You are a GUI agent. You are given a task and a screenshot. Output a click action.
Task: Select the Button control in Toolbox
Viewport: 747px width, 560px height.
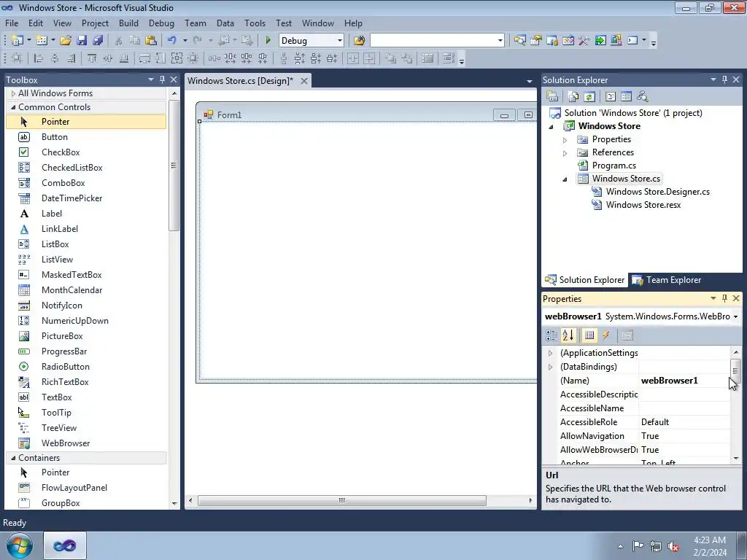[86, 136]
